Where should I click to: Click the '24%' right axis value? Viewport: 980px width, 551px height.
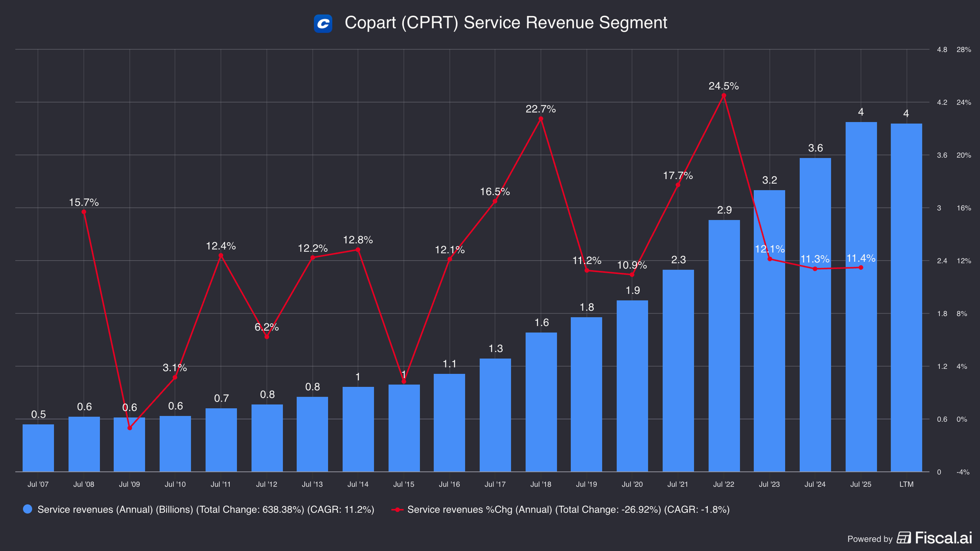(964, 103)
